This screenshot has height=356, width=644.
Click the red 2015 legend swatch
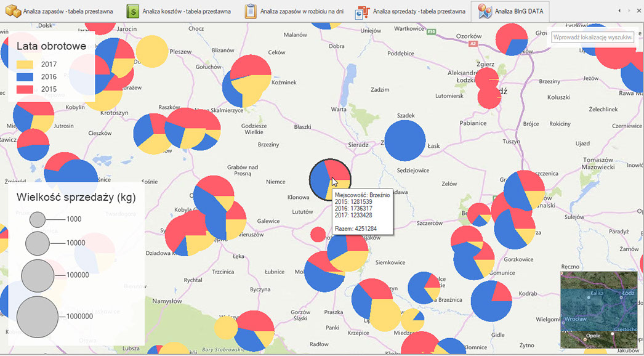click(x=25, y=89)
